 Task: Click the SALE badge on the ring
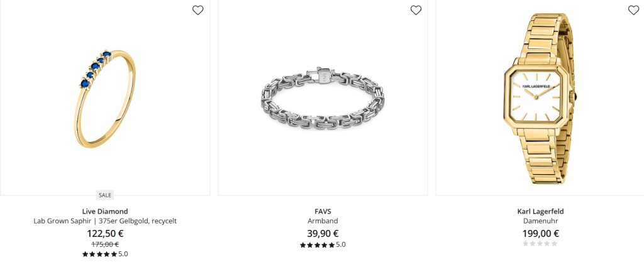105,195
